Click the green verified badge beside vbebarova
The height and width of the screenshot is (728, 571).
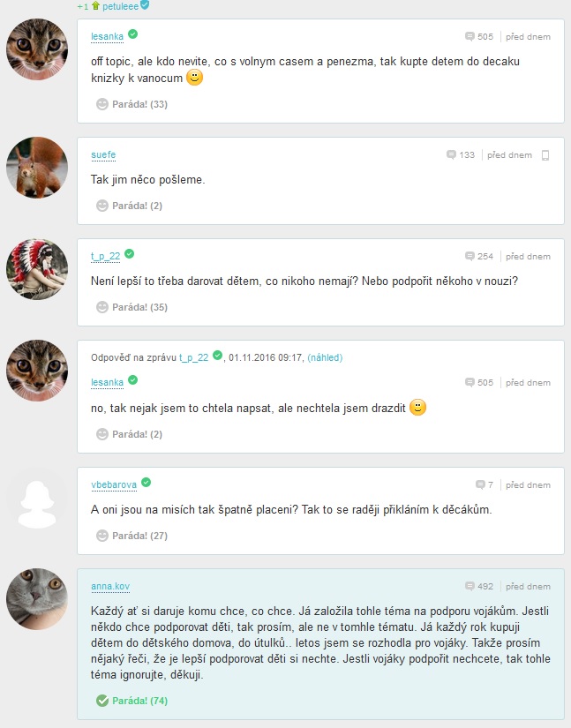click(x=146, y=483)
